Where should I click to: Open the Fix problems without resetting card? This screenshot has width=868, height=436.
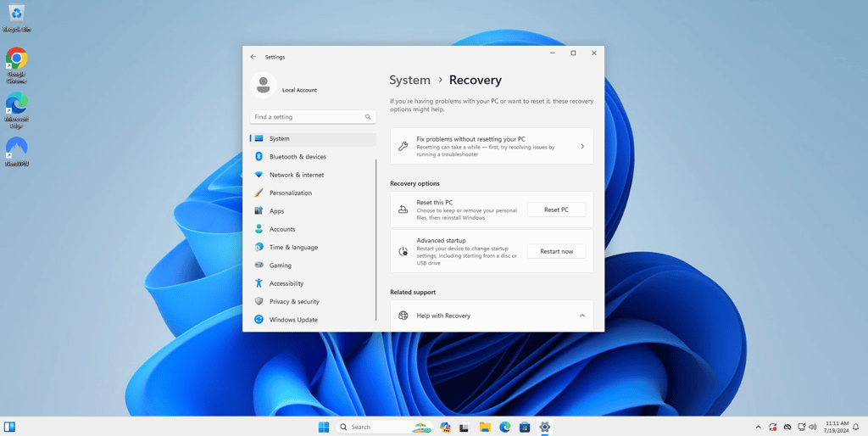click(492, 146)
